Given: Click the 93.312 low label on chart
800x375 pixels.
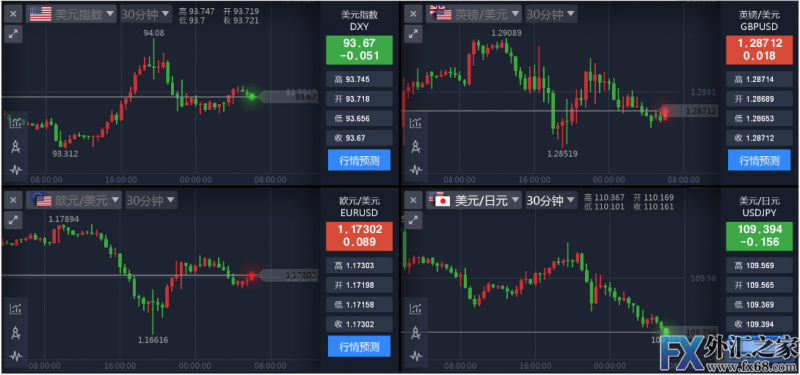Looking at the screenshot, I should [x=65, y=153].
